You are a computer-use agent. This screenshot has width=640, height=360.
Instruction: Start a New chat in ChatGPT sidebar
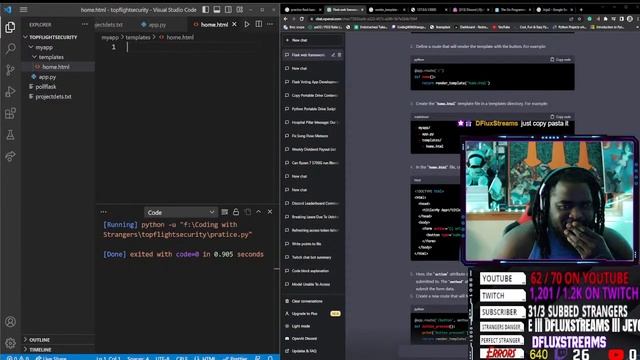[313, 40]
